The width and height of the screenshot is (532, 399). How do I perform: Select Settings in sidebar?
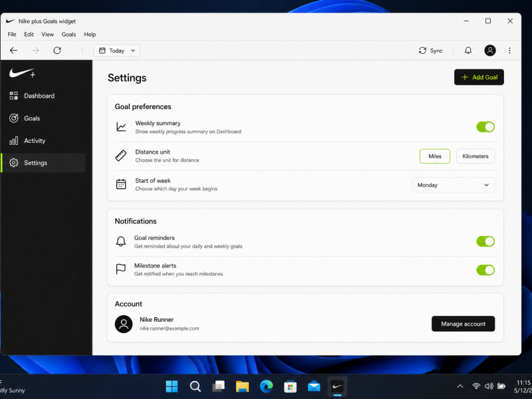coord(44,163)
